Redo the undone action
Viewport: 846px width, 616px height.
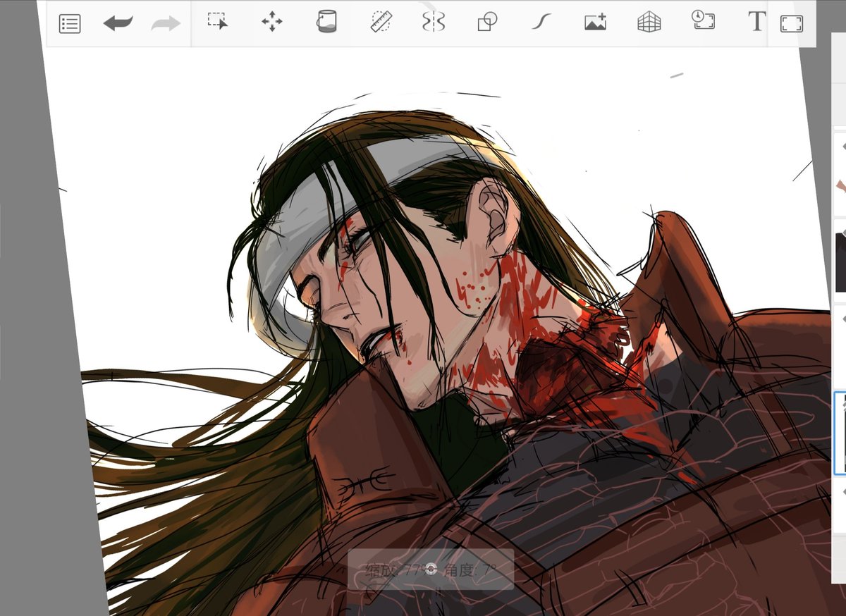[166, 24]
